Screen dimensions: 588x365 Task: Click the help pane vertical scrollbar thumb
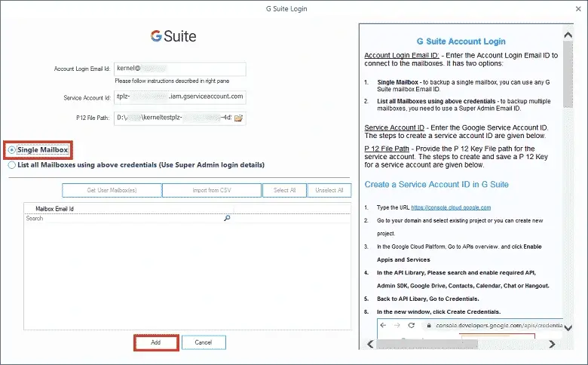pyautogui.click(x=568, y=74)
